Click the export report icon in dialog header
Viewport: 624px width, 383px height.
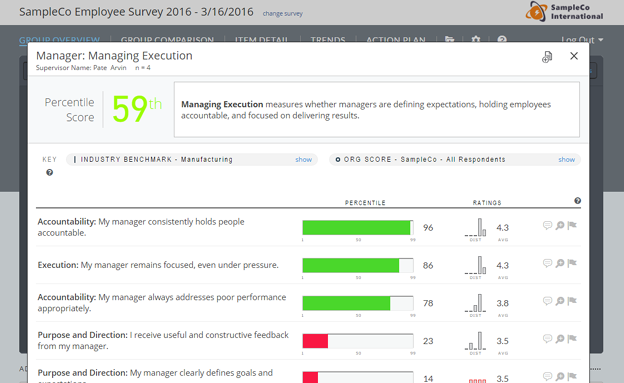tap(547, 57)
